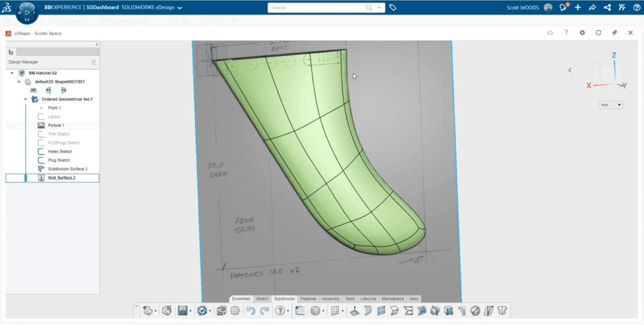Select Knit Surface.3 in the tree

62,178
